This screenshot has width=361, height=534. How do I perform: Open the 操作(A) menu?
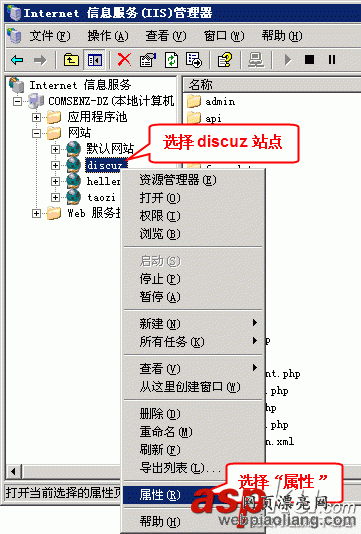coord(108,35)
